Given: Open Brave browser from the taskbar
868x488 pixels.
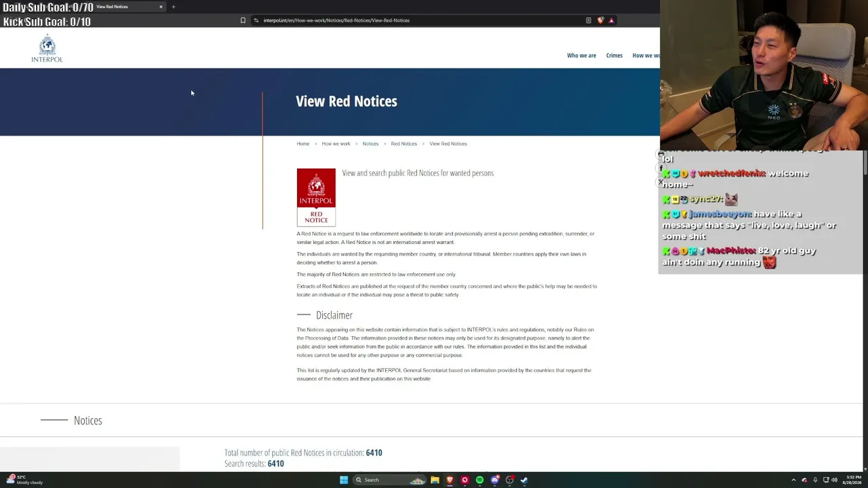Looking at the screenshot, I should coord(450,480).
